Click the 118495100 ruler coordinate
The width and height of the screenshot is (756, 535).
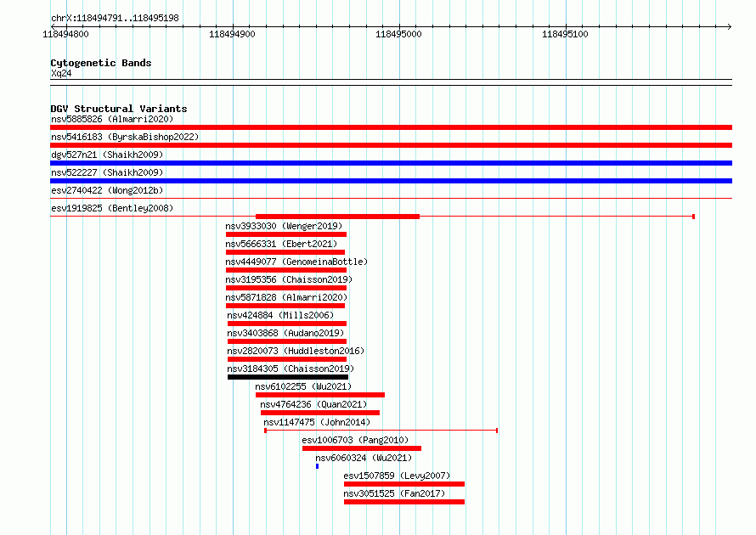(x=565, y=34)
